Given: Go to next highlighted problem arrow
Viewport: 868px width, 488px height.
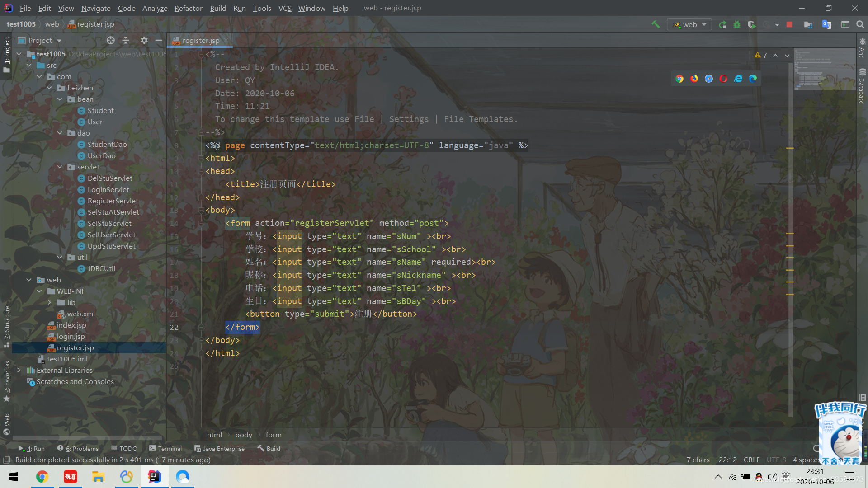Looking at the screenshot, I should (x=787, y=55).
